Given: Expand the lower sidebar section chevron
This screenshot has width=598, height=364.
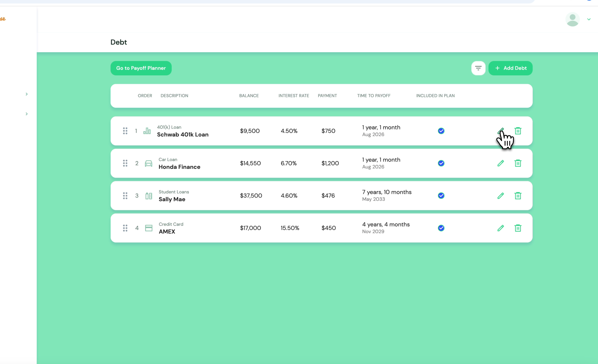Looking at the screenshot, I should [26, 114].
